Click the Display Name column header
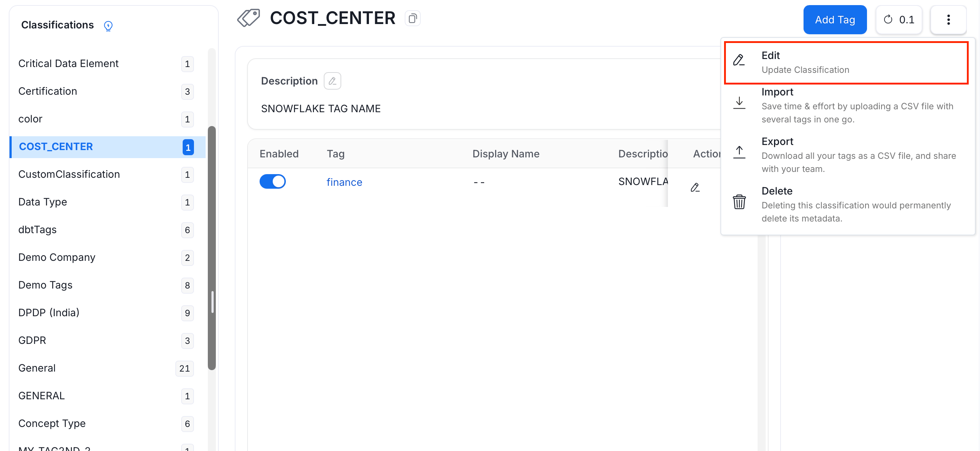The height and width of the screenshot is (451, 980). (x=506, y=154)
